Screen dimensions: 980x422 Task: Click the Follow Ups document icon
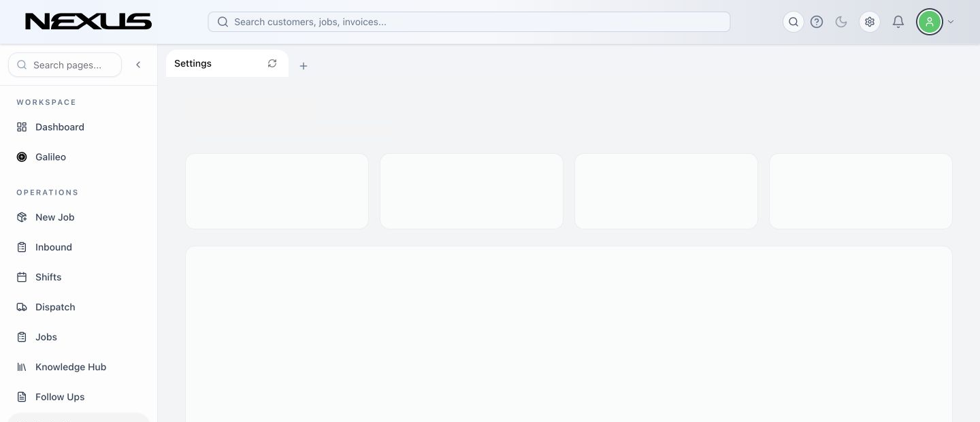coord(22,397)
